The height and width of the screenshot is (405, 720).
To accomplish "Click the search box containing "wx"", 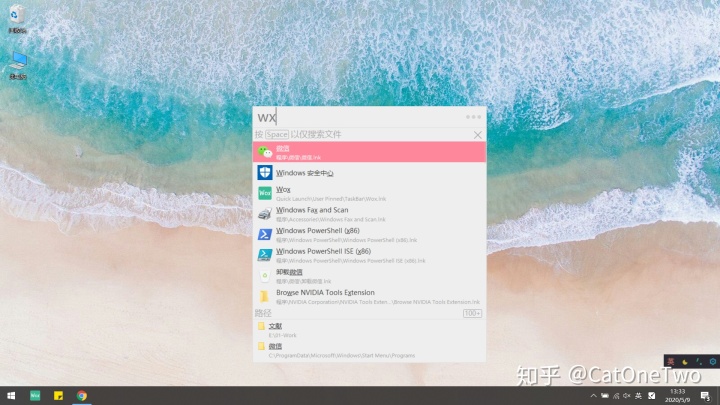I will pyautogui.click(x=360, y=117).
